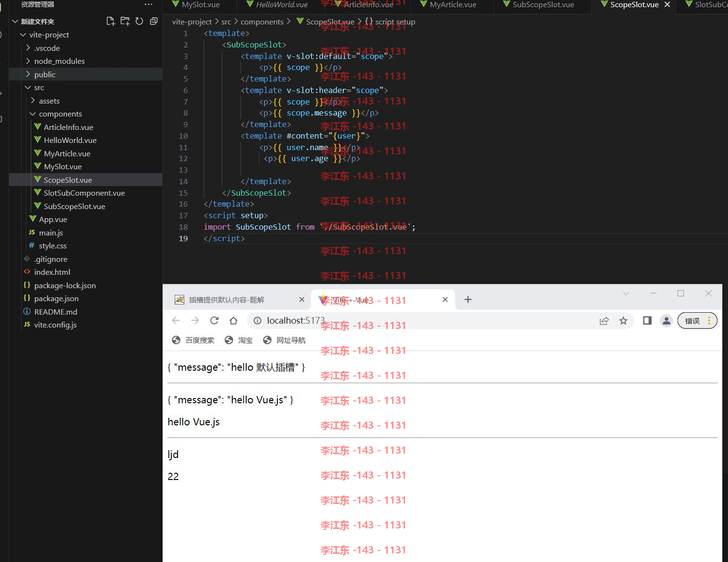Open 百度搜索 bookmark
Viewport: 728px width, 562px height.
pos(193,340)
